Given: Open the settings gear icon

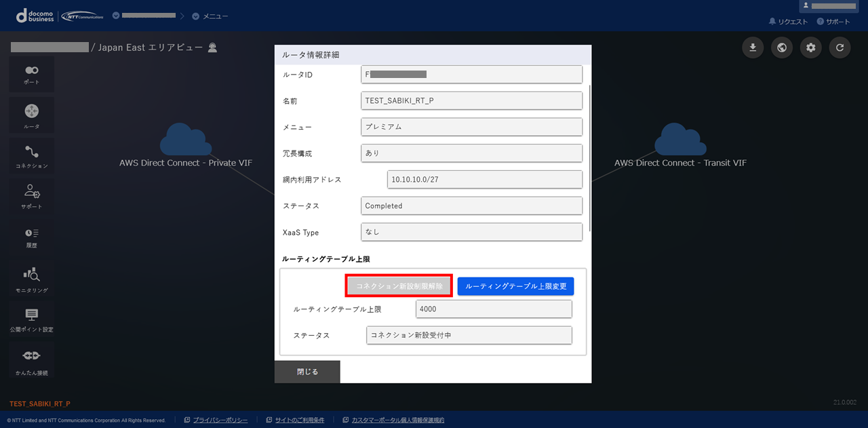Looking at the screenshot, I should point(811,47).
